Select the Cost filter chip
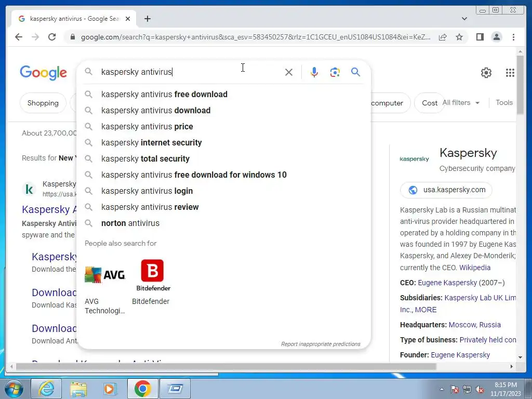This screenshot has height=399, width=532. coord(429,103)
